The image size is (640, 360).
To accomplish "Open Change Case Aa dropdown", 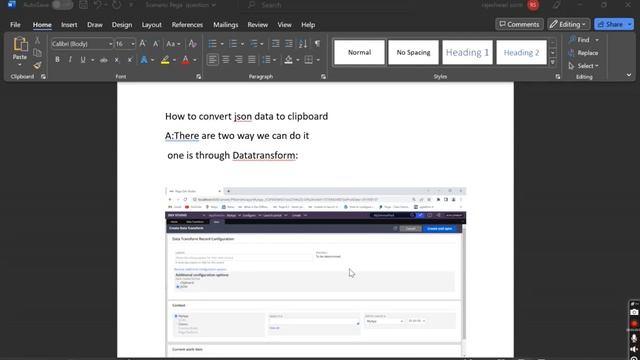I will [173, 44].
